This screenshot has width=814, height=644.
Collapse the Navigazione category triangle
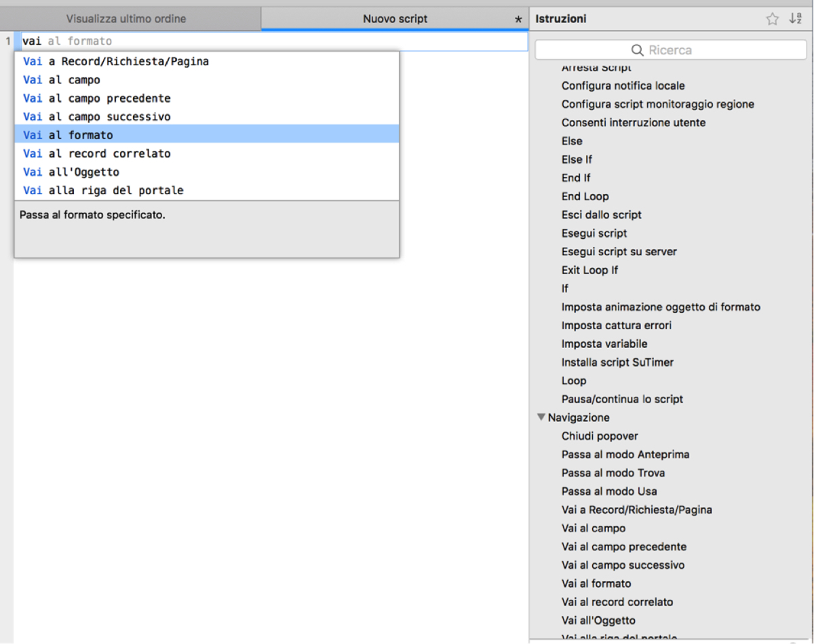tap(541, 417)
